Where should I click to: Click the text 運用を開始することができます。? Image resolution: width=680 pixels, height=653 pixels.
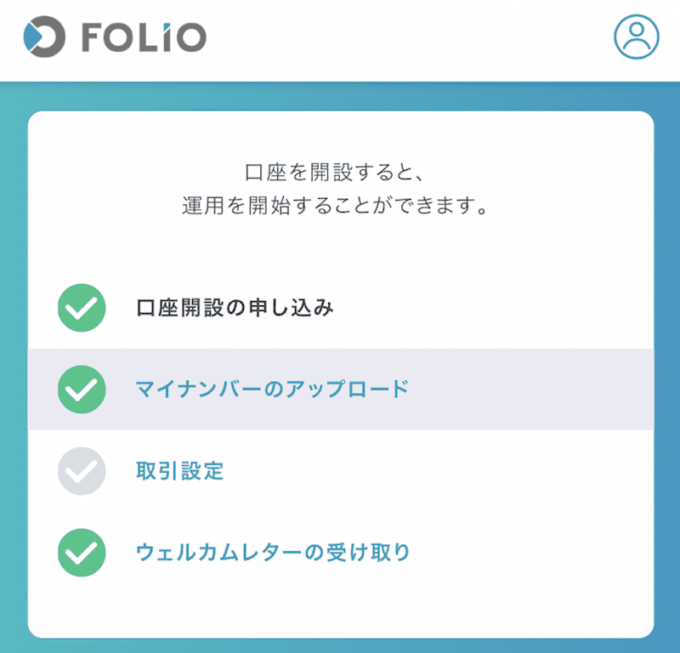click(335, 206)
